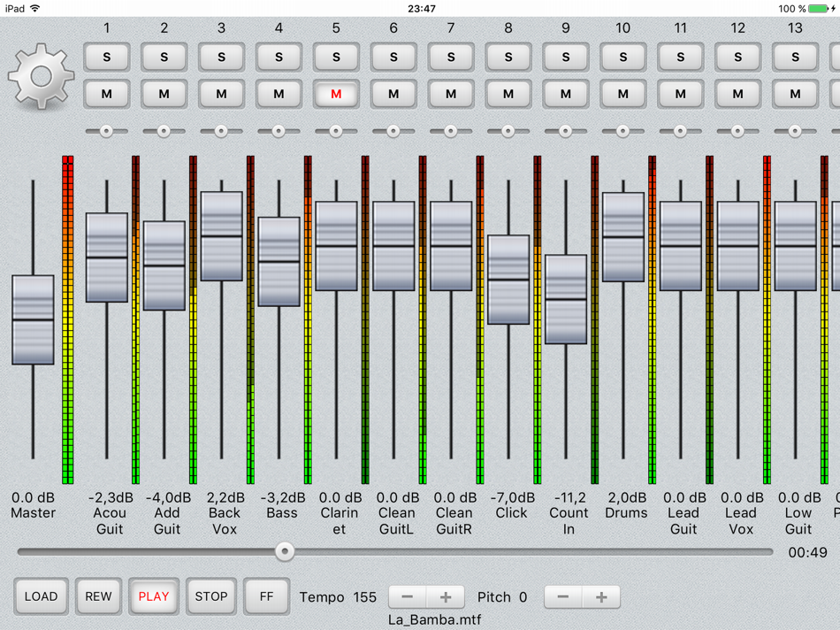Click the status bar clock 23:47

click(422, 9)
